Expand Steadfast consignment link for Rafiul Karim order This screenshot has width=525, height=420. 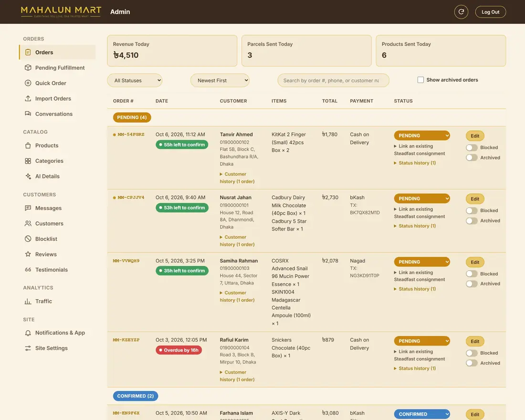tap(419, 355)
